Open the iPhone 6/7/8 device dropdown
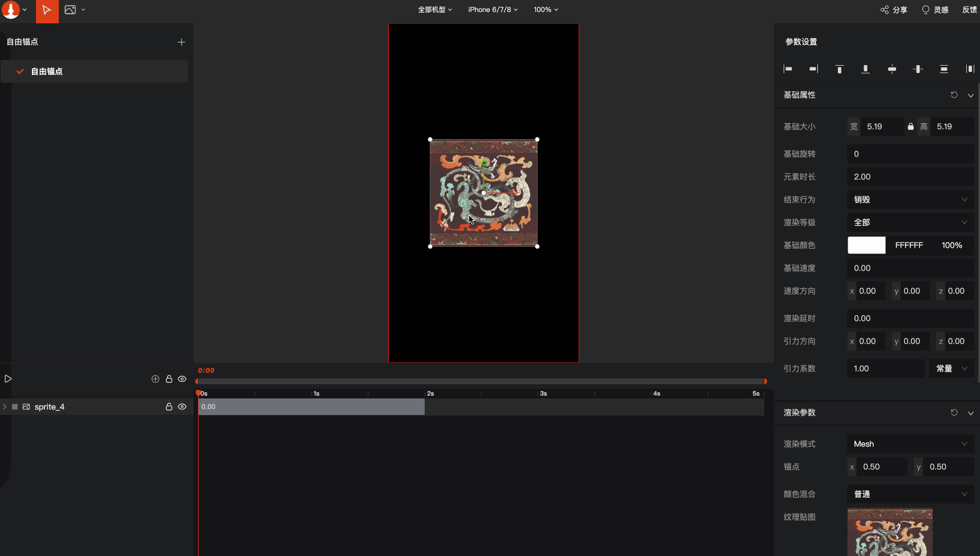Viewport: 980px width, 556px height. click(493, 10)
